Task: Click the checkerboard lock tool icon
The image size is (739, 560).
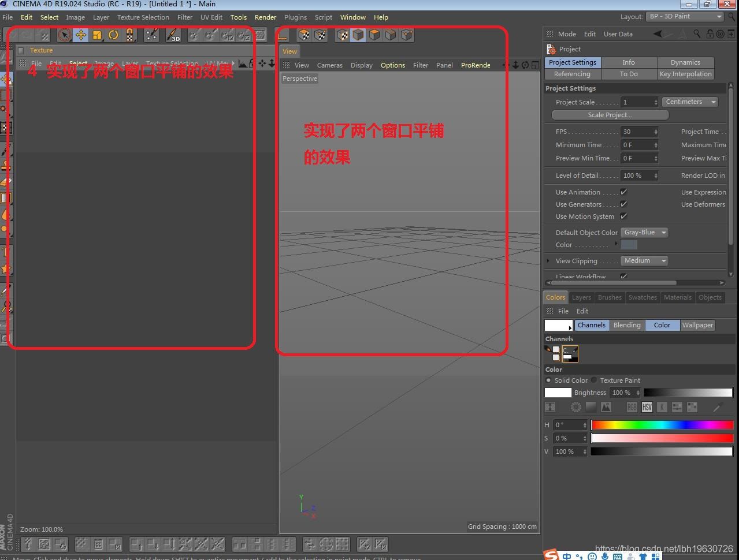Action: pos(130,35)
